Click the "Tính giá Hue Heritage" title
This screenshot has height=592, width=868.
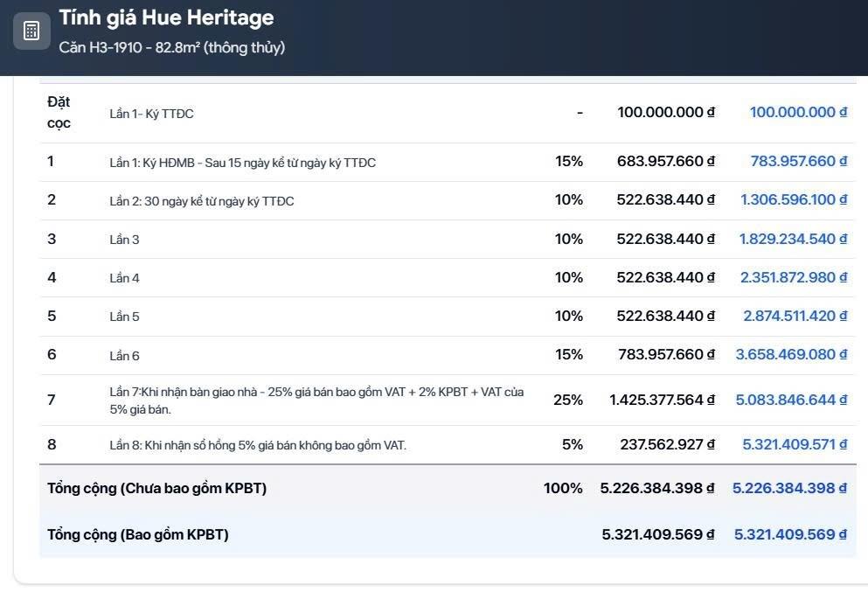pos(166,17)
